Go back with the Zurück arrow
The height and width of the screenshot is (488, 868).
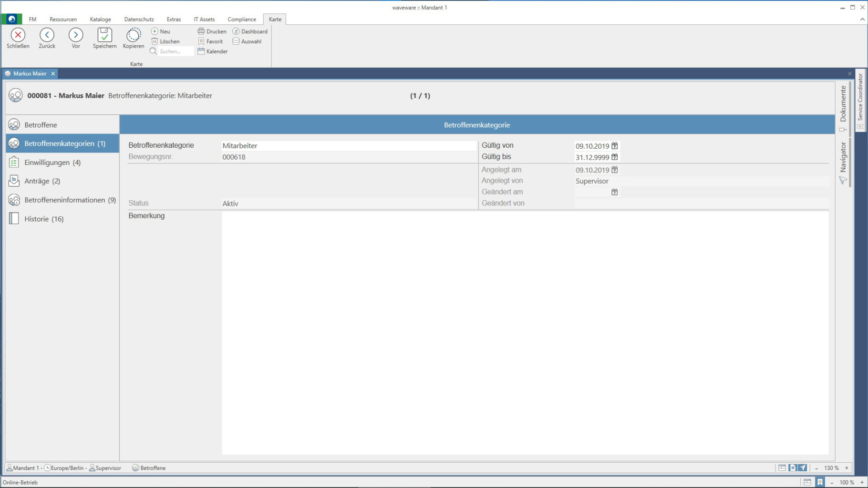(x=47, y=35)
